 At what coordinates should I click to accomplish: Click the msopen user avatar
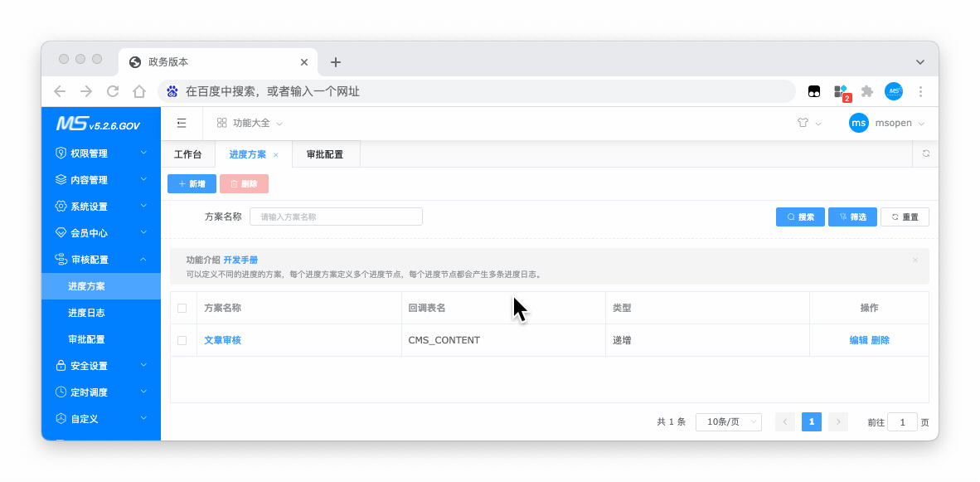[x=859, y=123]
